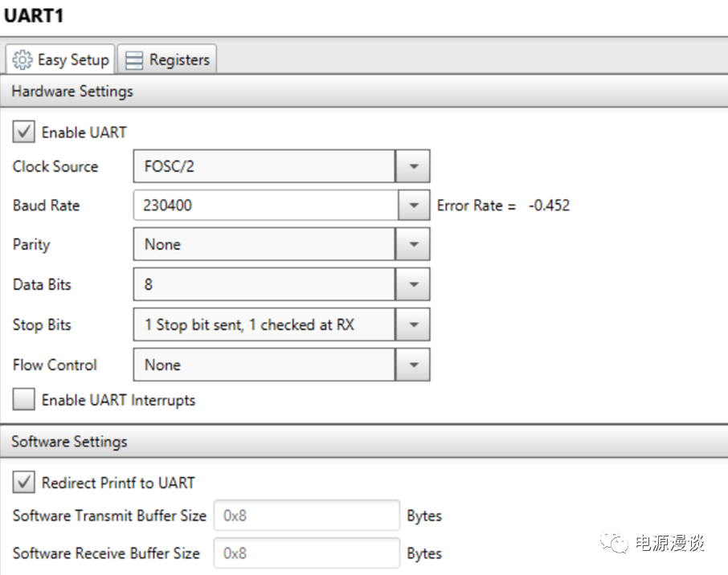This screenshot has width=728, height=575.
Task: Enable UART Interrupts checkbox
Action: click(24, 400)
